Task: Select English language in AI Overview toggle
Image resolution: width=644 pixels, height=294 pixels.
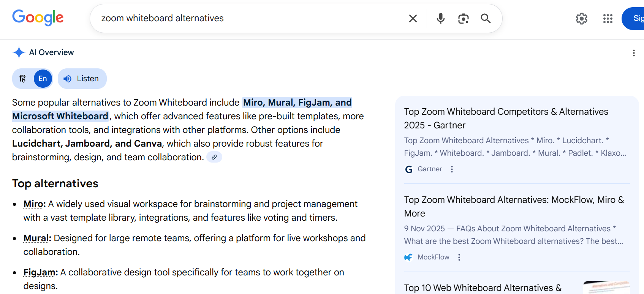Action: 43,79
